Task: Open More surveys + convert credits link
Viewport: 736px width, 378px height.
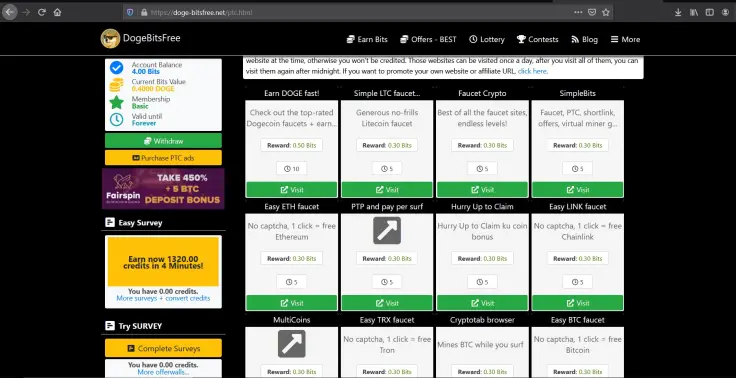Action: 163,298
